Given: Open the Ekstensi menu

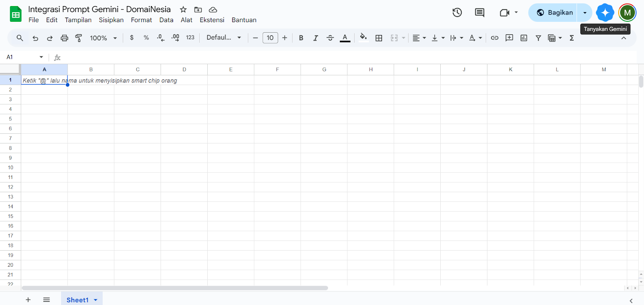Looking at the screenshot, I should (212, 20).
